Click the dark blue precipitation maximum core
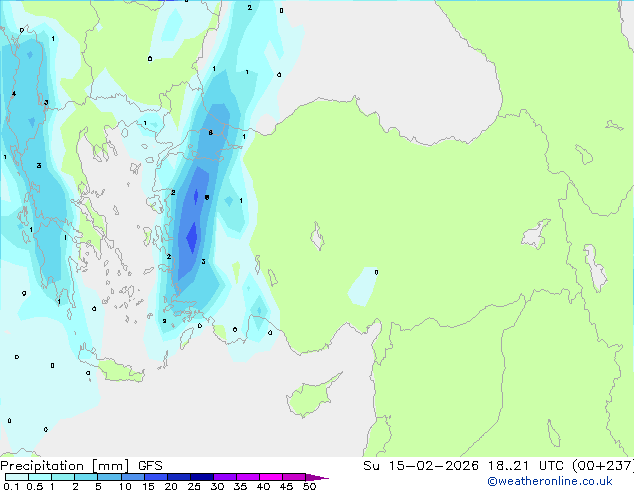Viewport: 634px width, 490px height. (x=192, y=238)
